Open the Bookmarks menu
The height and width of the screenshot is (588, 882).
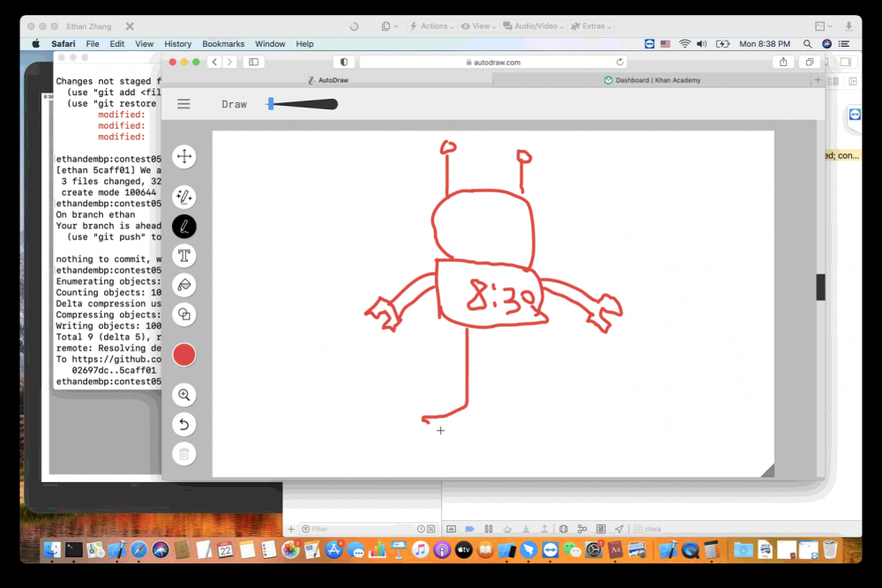(223, 44)
